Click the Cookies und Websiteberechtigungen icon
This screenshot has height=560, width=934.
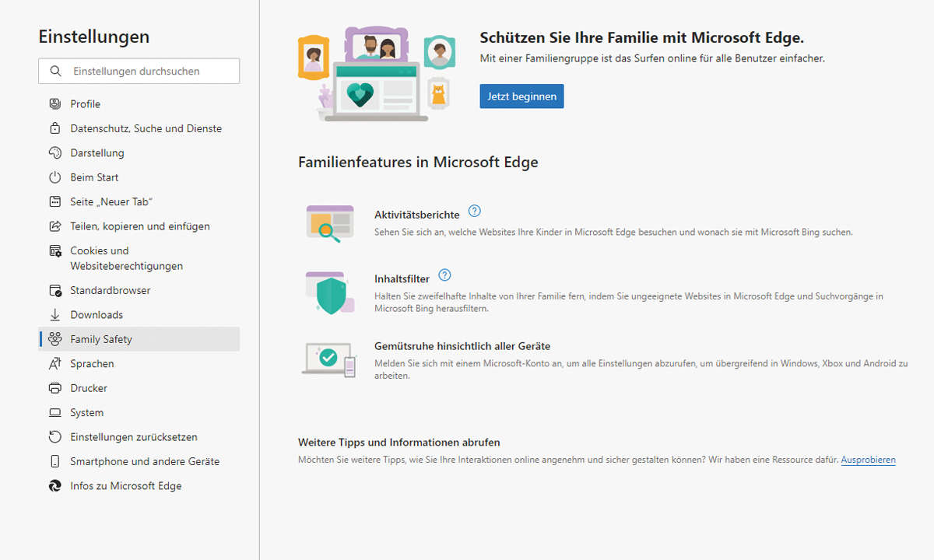(54, 250)
